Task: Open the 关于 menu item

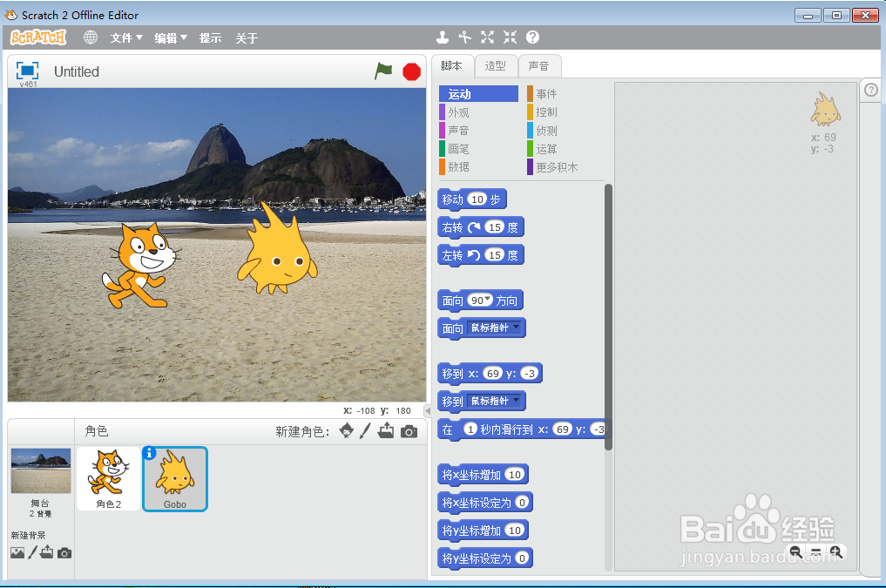Action: 247,37
